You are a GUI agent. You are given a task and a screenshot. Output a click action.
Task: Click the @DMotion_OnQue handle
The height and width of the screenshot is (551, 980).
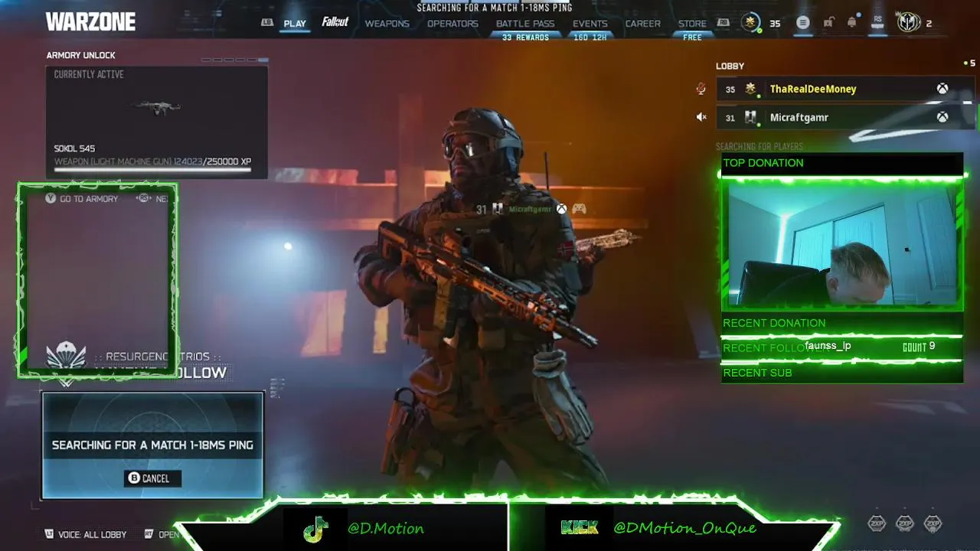(x=684, y=528)
